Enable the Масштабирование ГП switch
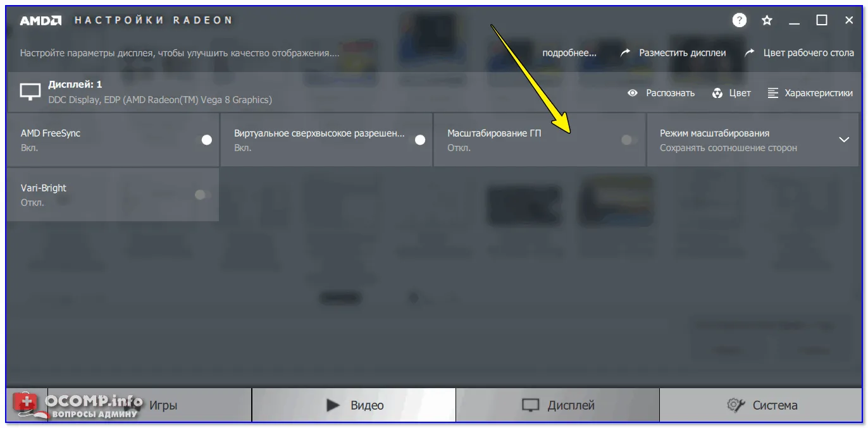 [x=629, y=140]
